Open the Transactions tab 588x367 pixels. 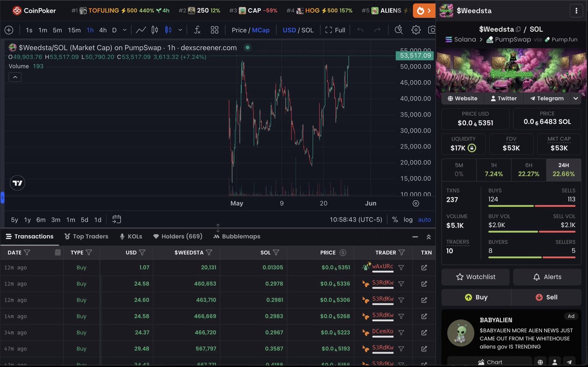[x=29, y=236]
